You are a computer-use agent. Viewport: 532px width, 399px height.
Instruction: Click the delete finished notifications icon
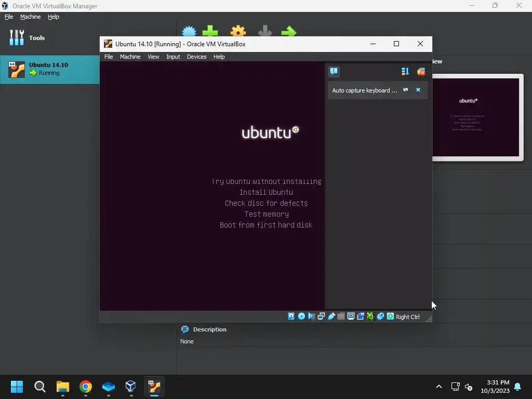pos(421,72)
